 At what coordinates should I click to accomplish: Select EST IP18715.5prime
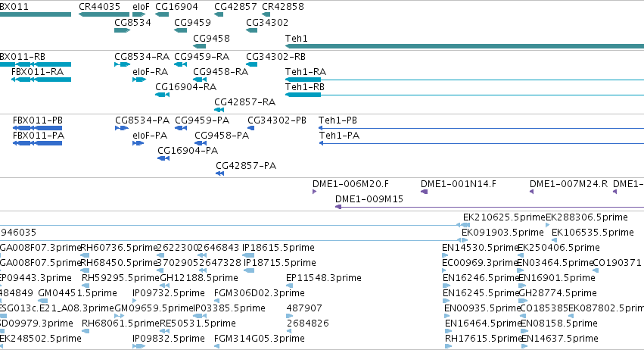click(280, 263)
